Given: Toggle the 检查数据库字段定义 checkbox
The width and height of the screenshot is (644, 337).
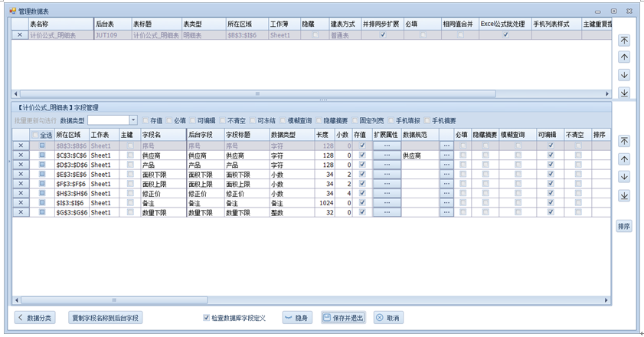Looking at the screenshot, I should tap(206, 318).
